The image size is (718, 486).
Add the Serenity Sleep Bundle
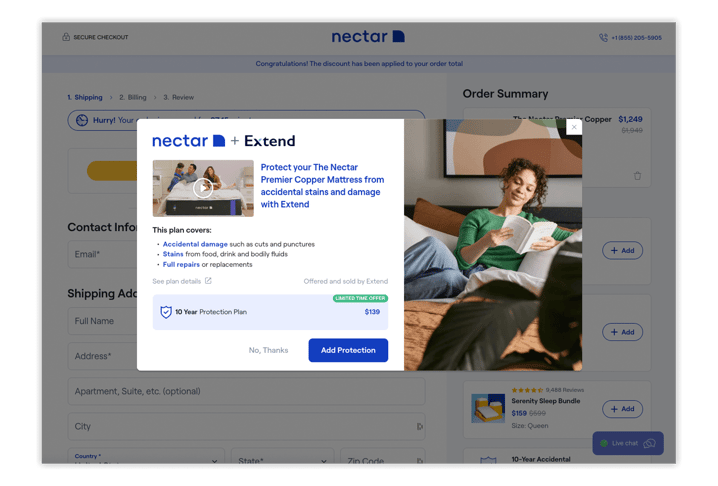point(622,409)
